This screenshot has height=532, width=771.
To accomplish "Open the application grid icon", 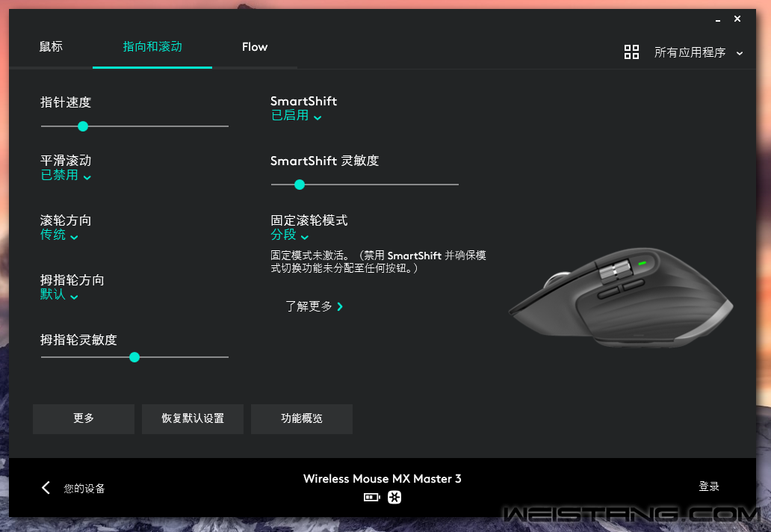I will pos(631,52).
